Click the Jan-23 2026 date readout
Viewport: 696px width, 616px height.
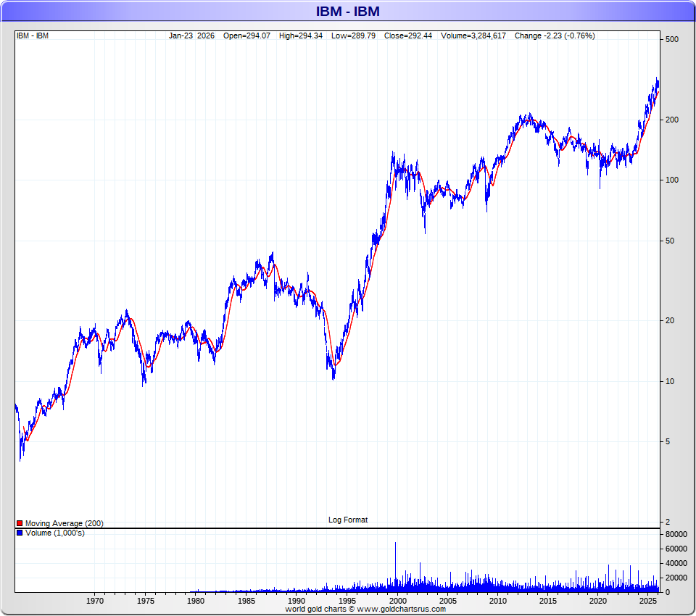191,36
